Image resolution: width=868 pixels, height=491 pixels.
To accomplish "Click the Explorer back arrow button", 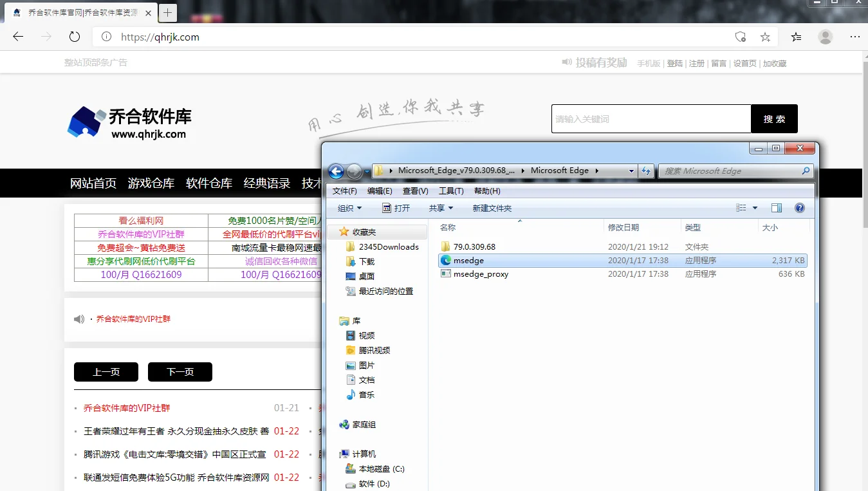I will (x=336, y=171).
